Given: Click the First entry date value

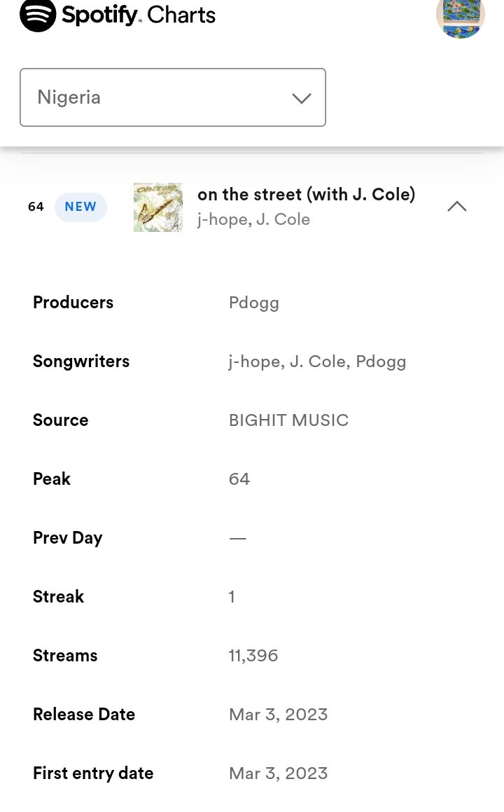Looking at the screenshot, I should coord(278,773).
